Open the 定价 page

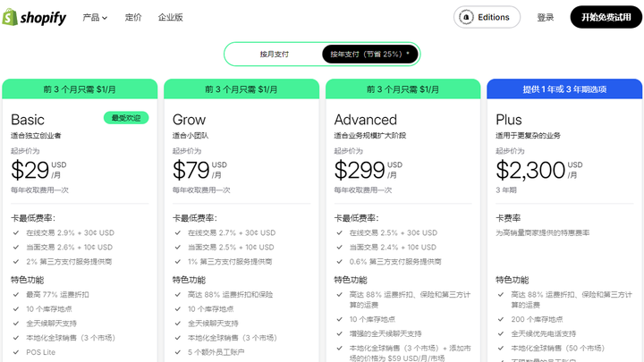point(133,17)
